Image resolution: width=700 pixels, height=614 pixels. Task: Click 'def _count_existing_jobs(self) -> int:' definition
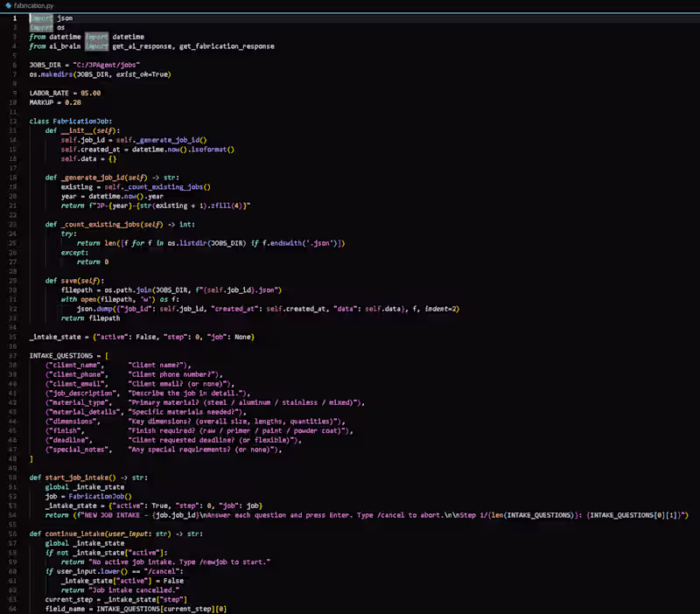tap(120, 225)
